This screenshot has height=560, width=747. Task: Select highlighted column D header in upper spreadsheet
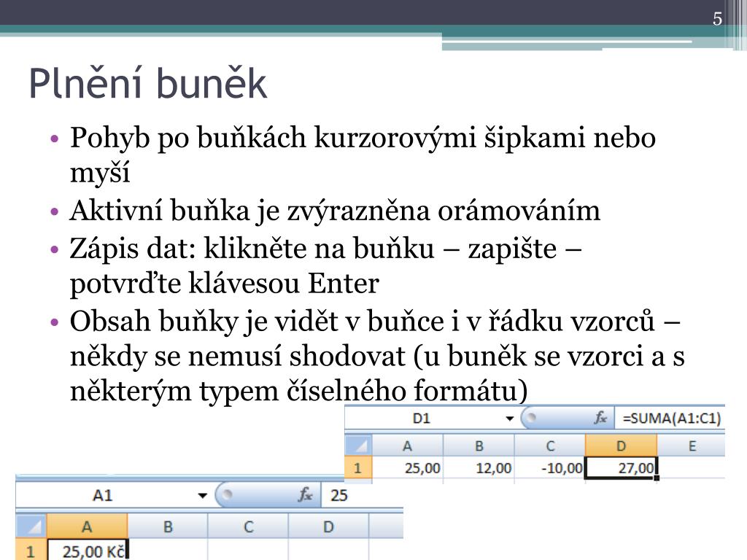pyautogui.click(x=621, y=446)
